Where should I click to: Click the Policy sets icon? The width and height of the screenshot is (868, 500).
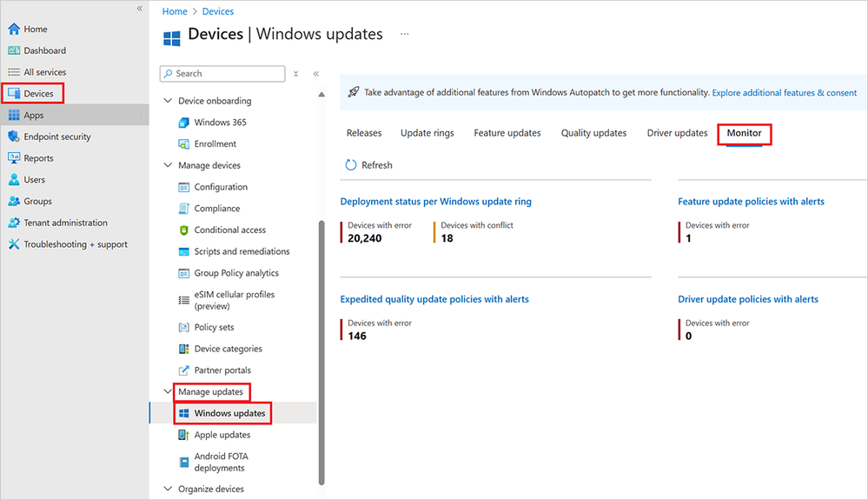pyautogui.click(x=184, y=327)
